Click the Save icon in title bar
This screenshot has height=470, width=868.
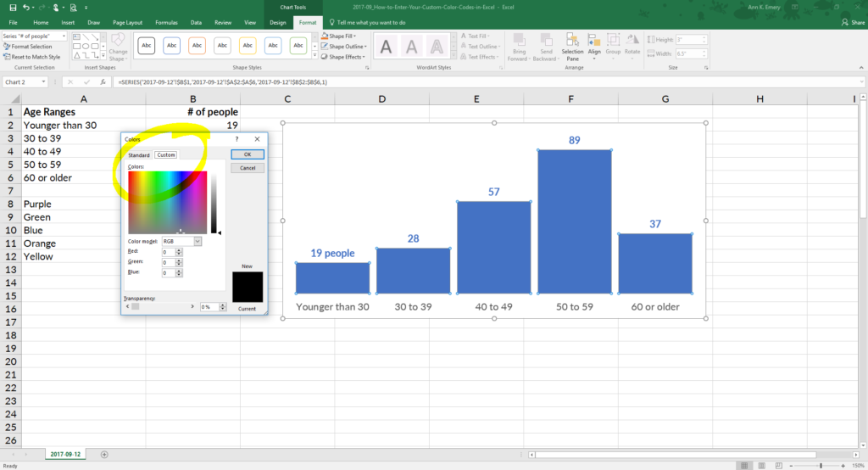13,7
